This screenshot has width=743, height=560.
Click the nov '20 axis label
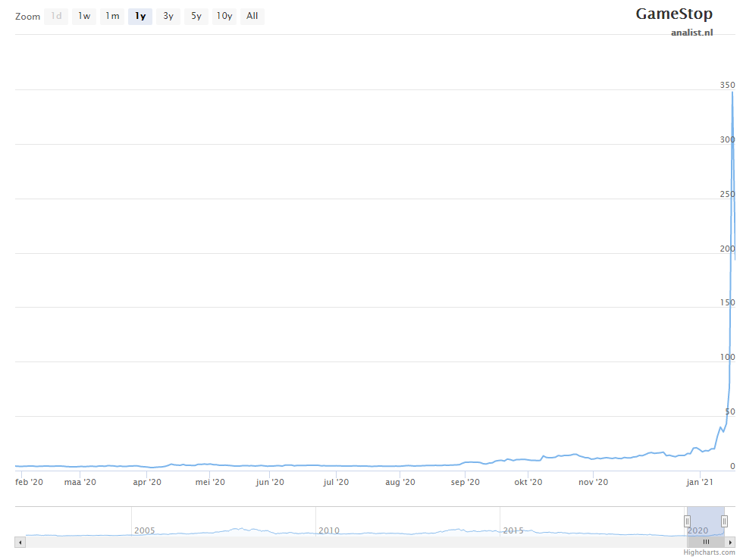point(593,482)
